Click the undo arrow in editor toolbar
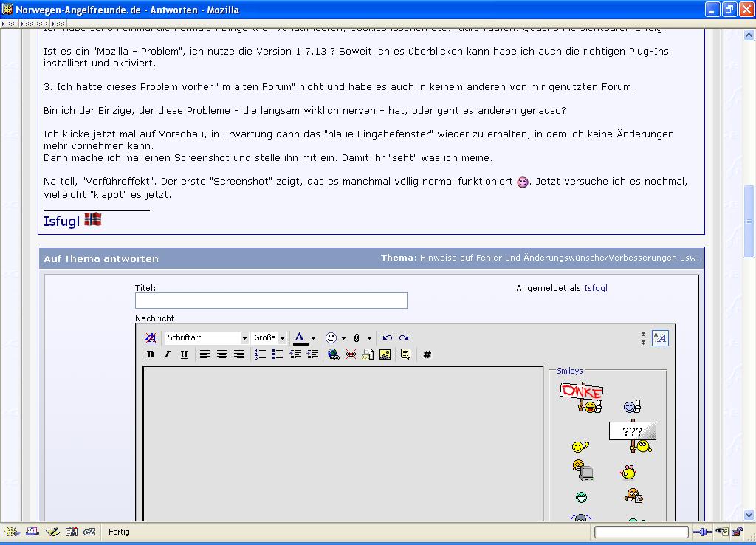Viewport: 756px width, 545px height. pyautogui.click(x=387, y=337)
